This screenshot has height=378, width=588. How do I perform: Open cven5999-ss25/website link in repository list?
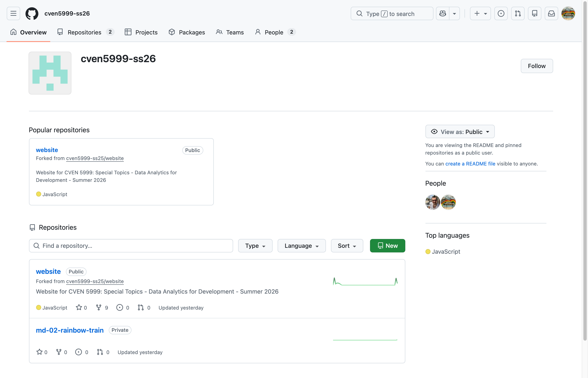(x=95, y=281)
